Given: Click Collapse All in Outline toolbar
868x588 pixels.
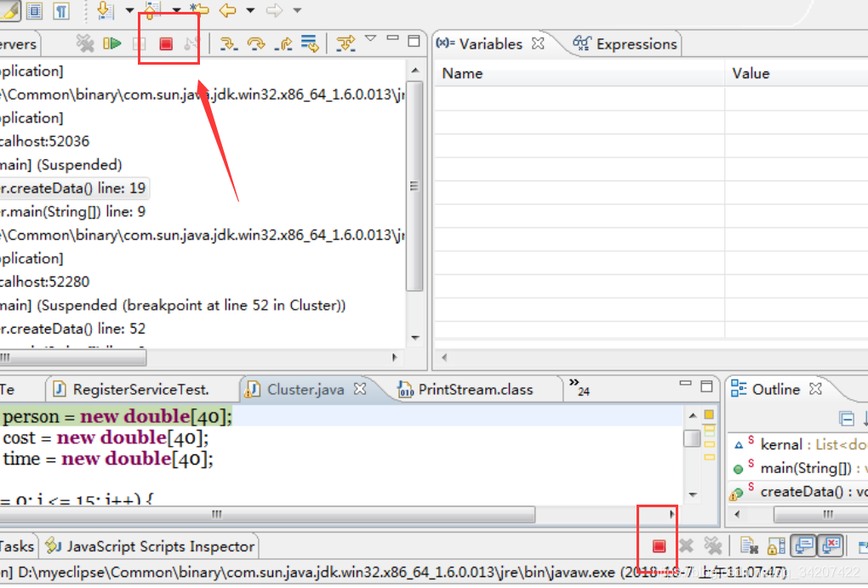Looking at the screenshot, I should pyautogui.click(x=847, y=419).
